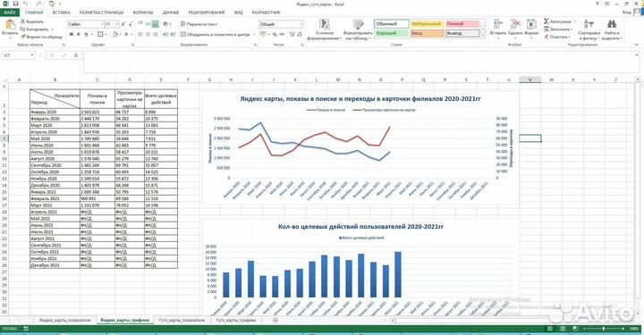
Task: Open the Общий number format dropdown
Action: tap(301, 24)
